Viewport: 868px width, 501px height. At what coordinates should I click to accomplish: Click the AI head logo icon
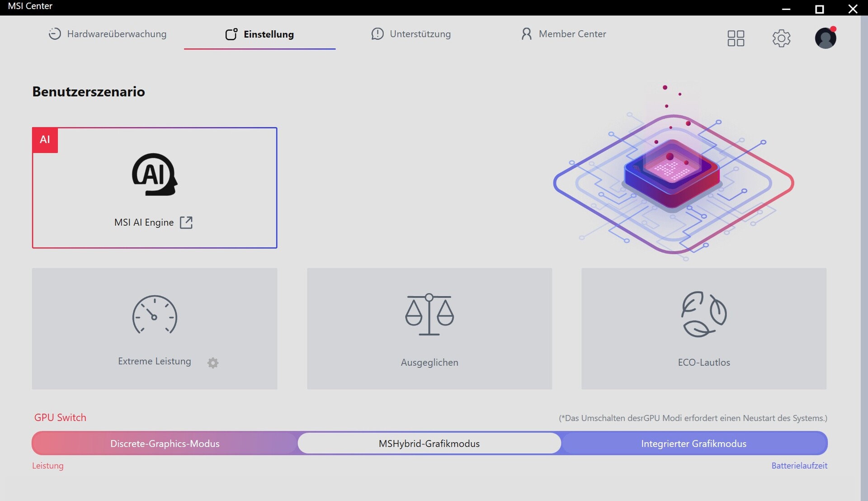tap(155, 175)
